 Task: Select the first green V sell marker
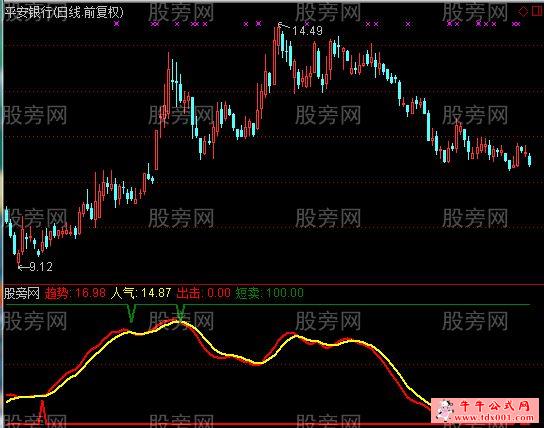pos(131,313)
